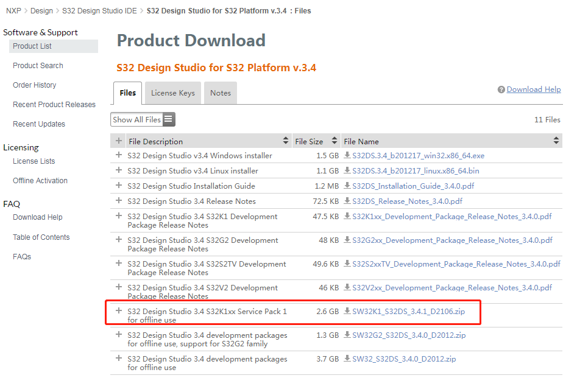Sort by File Name column arrows

[x=556, y=141]
